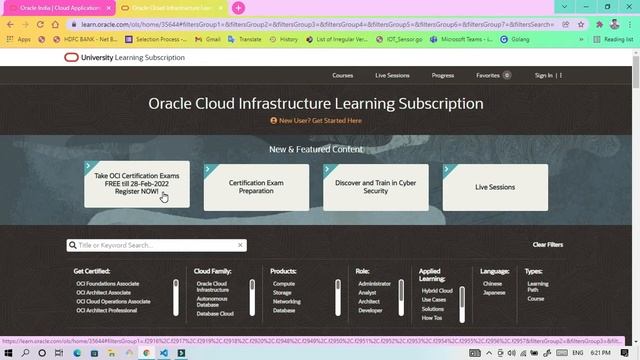Clear the search box with the X
The width and height of the screenshot is (640, 360).
tap(240, 245)
